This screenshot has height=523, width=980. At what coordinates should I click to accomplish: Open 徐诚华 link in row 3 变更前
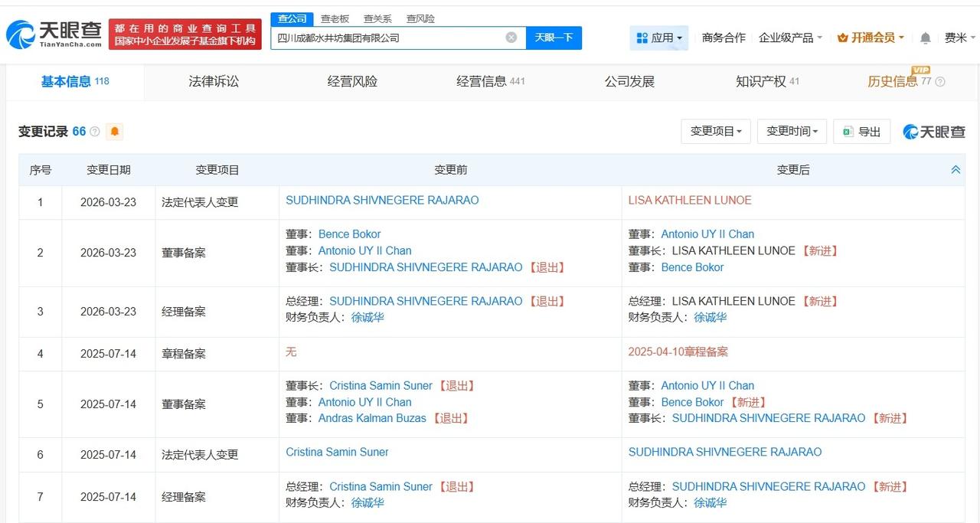point(367,317)
